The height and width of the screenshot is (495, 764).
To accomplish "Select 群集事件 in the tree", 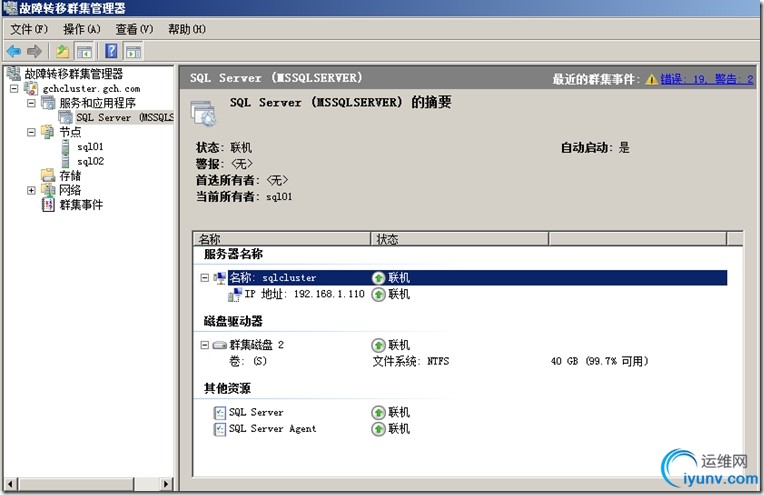I will tap(81, 205).
